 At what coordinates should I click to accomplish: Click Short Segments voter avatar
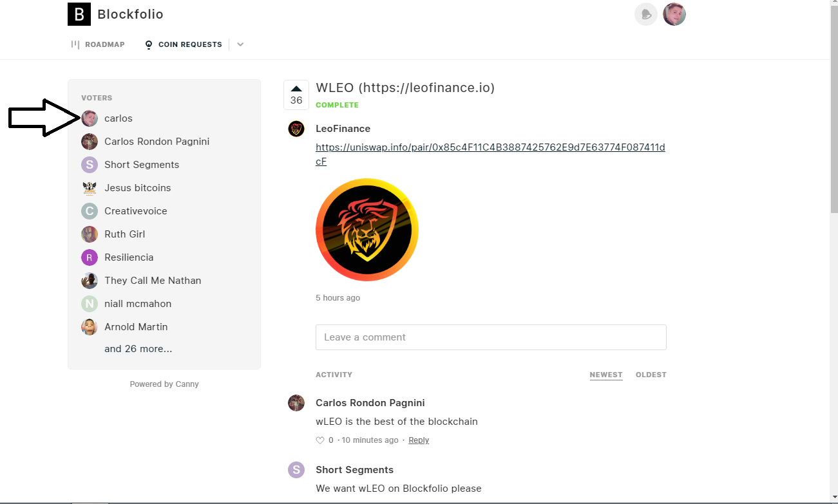tap(90, 165)
